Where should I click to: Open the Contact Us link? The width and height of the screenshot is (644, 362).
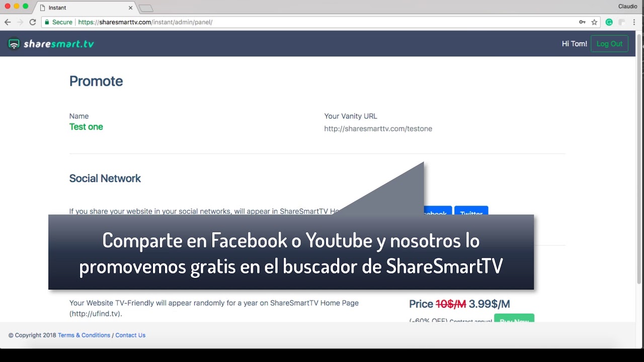pyautogui.click(x=130, y=335)
